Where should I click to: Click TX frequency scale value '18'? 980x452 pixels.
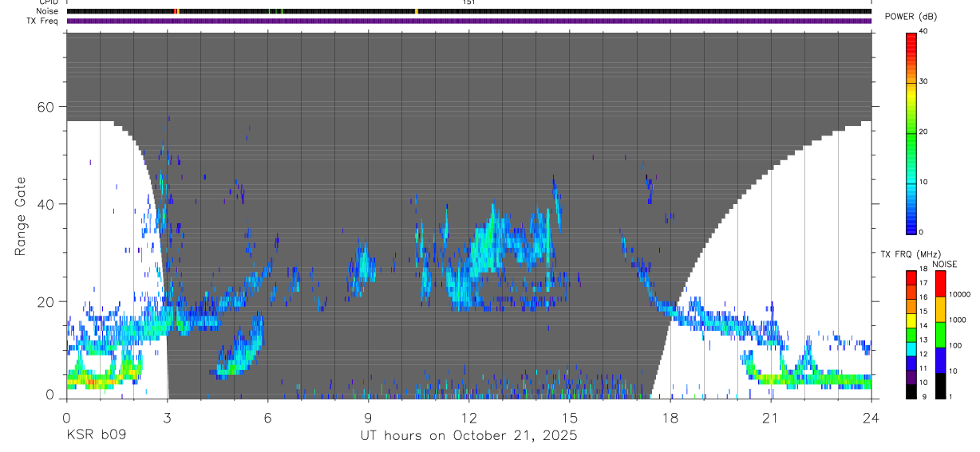tap(924, 270)
